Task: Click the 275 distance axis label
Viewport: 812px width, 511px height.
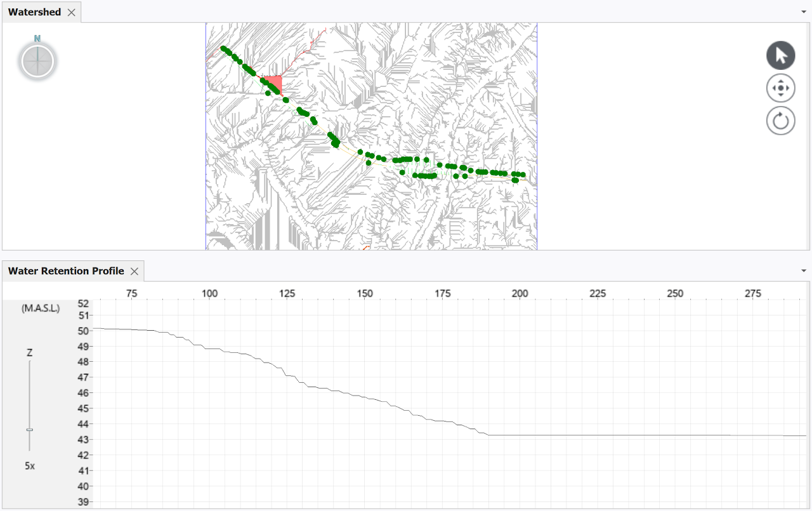Action: tap(753, 293)
